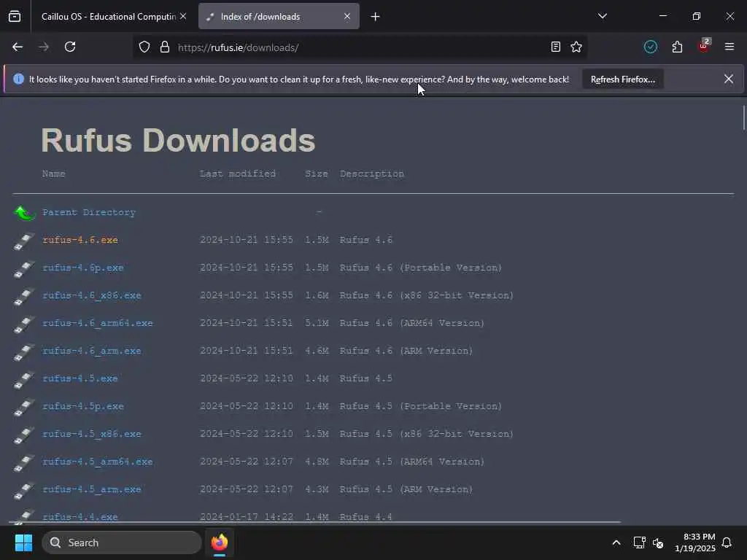Download rufus-4.5p.exe
Image resolution: width=747 pixels, height=560 pixels.
pyautogui.click(x=83, y=406)
